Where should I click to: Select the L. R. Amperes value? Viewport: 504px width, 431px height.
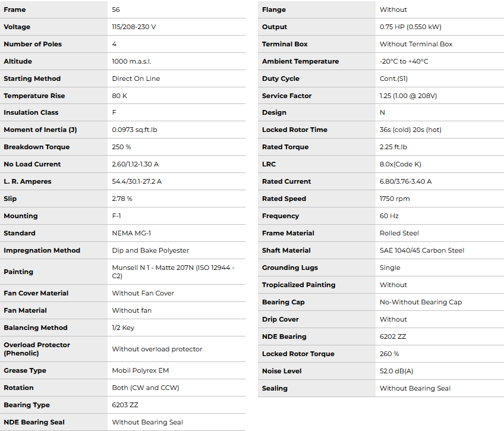coord(137,181)
